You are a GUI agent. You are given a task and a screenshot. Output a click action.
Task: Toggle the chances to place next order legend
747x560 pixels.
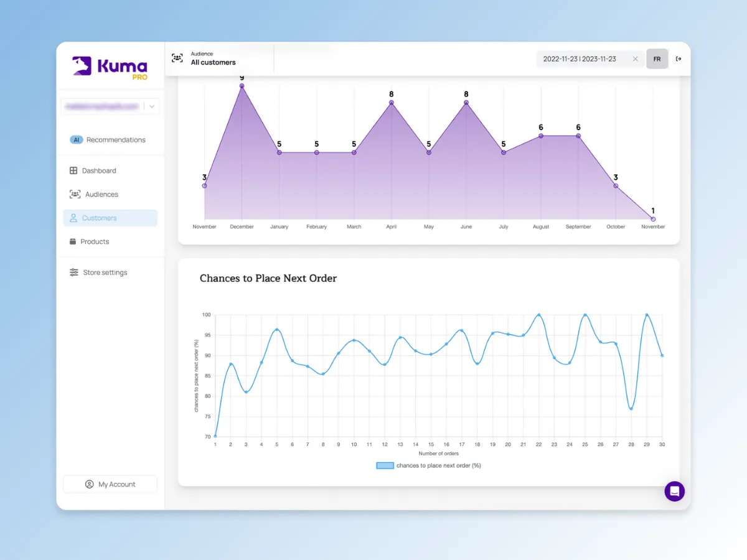tap(429, 465)
